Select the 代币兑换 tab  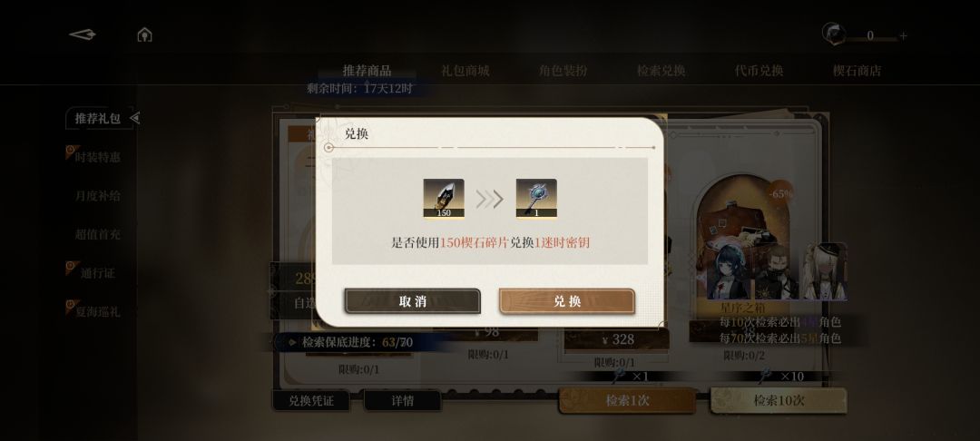[x=759, y=71]
